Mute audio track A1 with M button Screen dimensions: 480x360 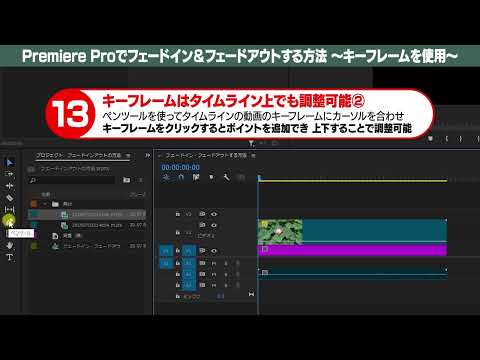(x=214, y=264)
